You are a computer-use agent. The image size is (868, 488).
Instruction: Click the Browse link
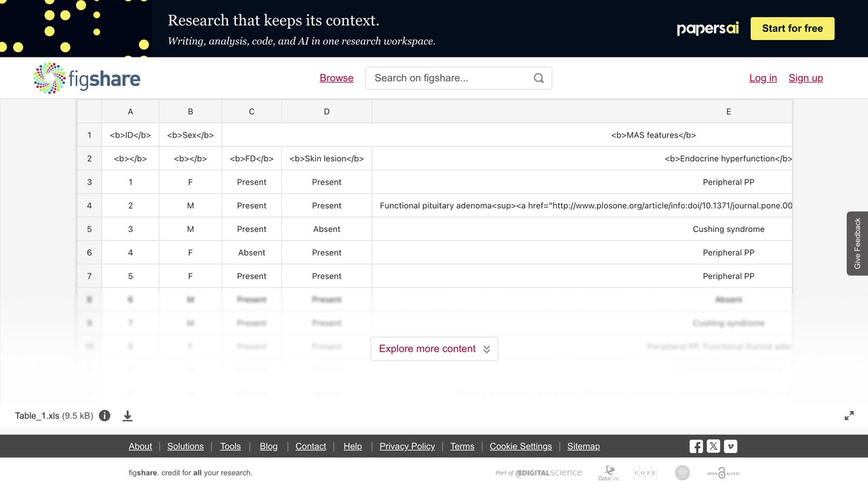point(336,78)
